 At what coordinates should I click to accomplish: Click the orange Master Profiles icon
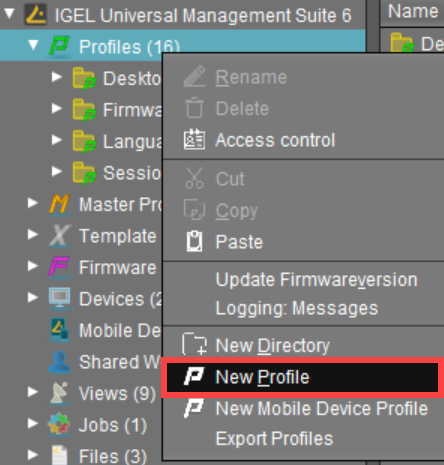coord(59,204)
